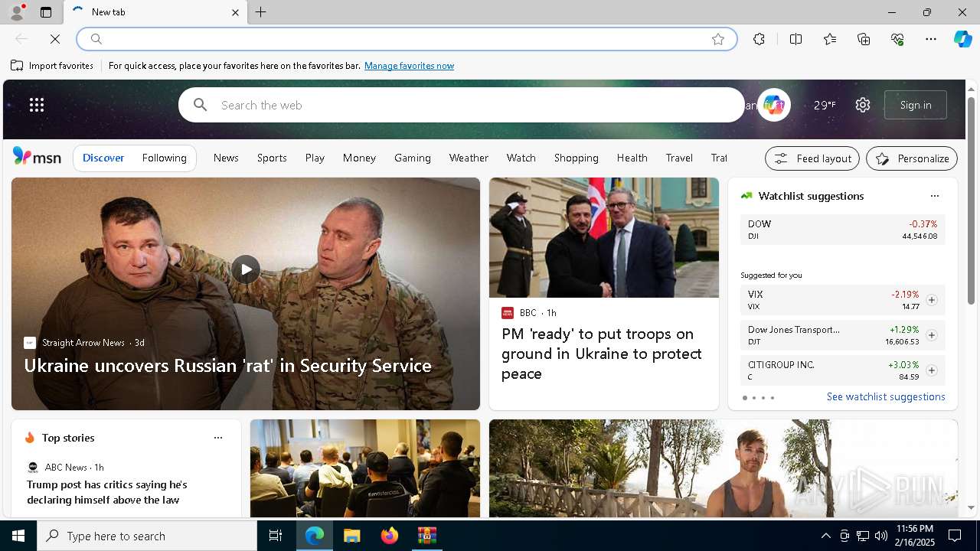The image size is (980, 551).
Task: Open the apps grid launcher
Action: pos(37,105)
